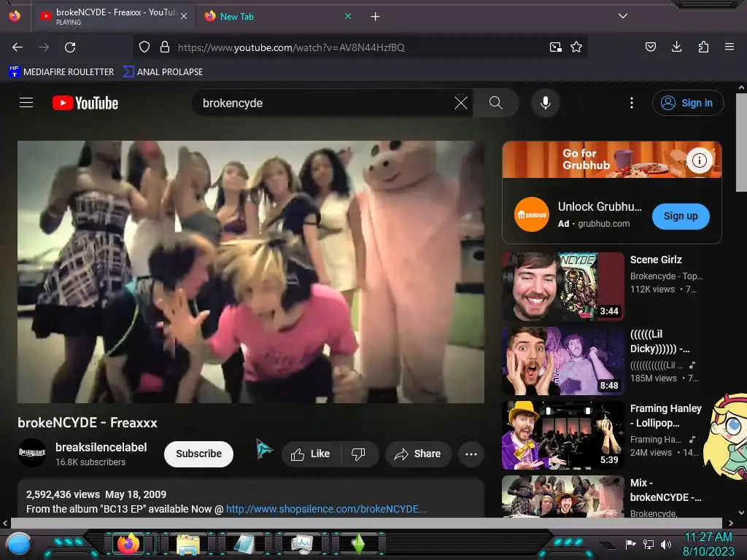Open the Go for Grubhub ad banner
The image size is (747, 560).
[612, 160]
